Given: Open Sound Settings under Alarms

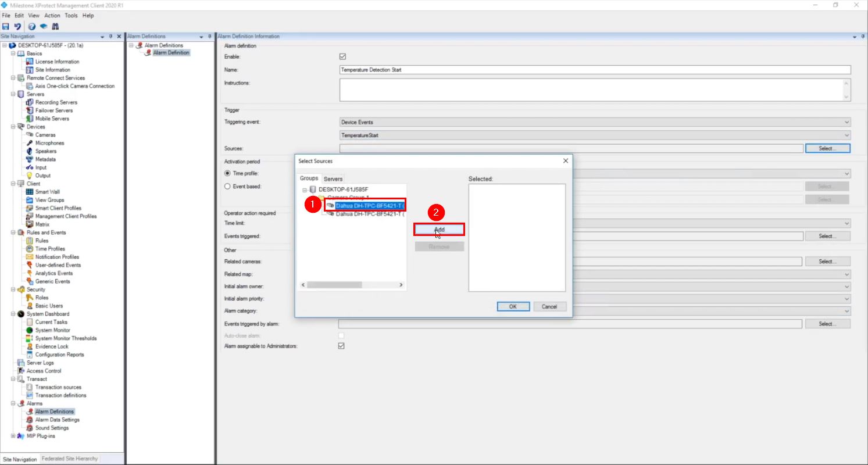Looking at the screenshot, I should point(52,428).
